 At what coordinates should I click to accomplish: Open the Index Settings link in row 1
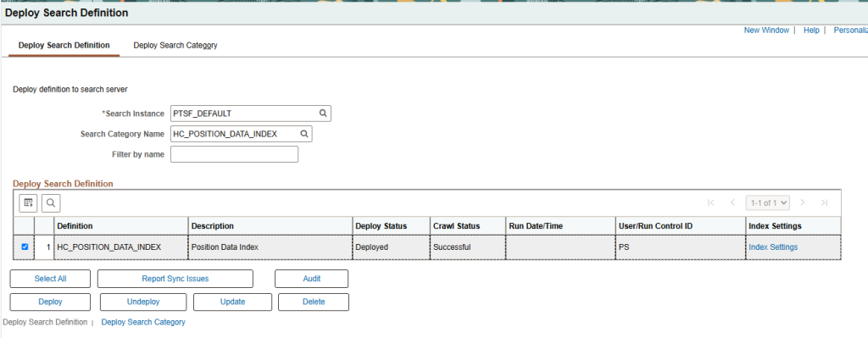[x=773, y=247]
